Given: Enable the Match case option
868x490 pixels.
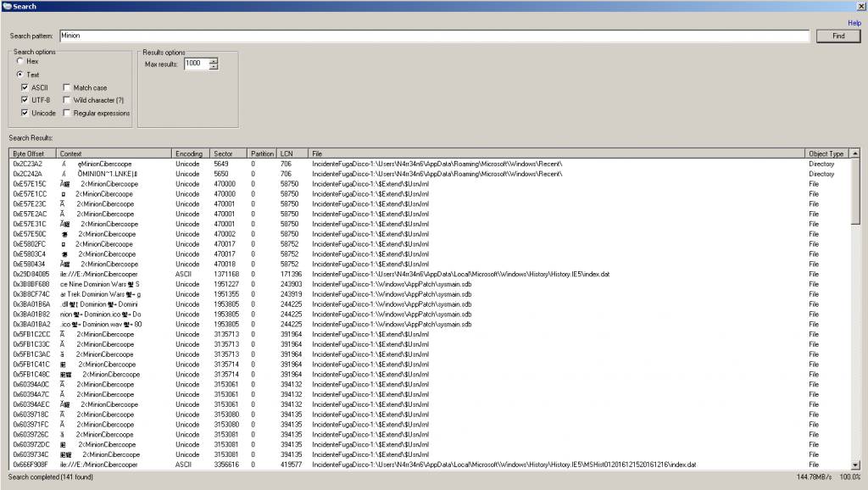Looking at the screenshot, I should (x=66, y=87).
